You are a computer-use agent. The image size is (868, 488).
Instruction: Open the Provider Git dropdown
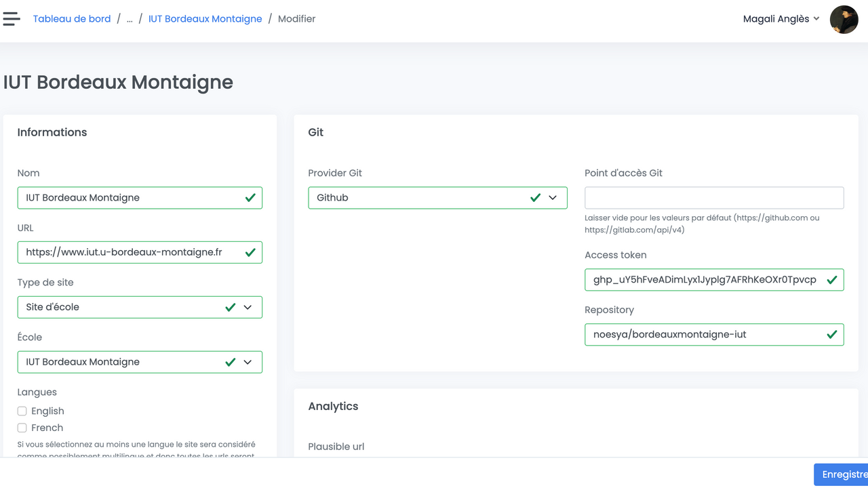pos(553,198)
